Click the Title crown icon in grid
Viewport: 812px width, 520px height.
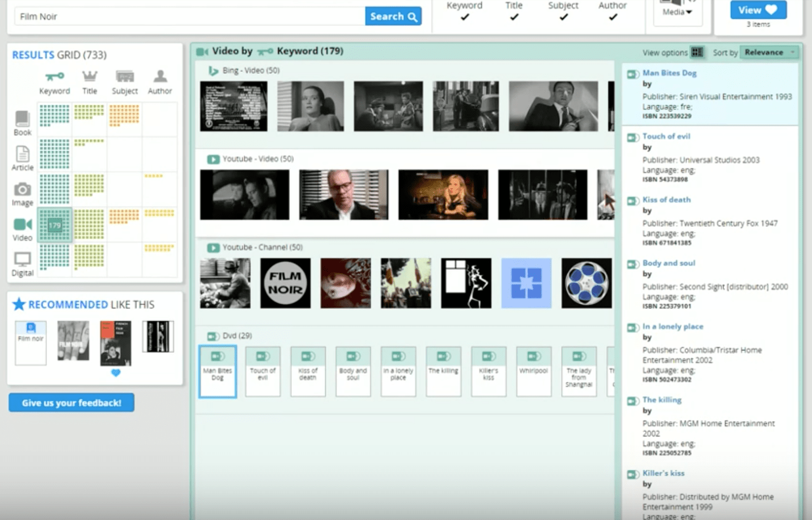tap(89, 76)
